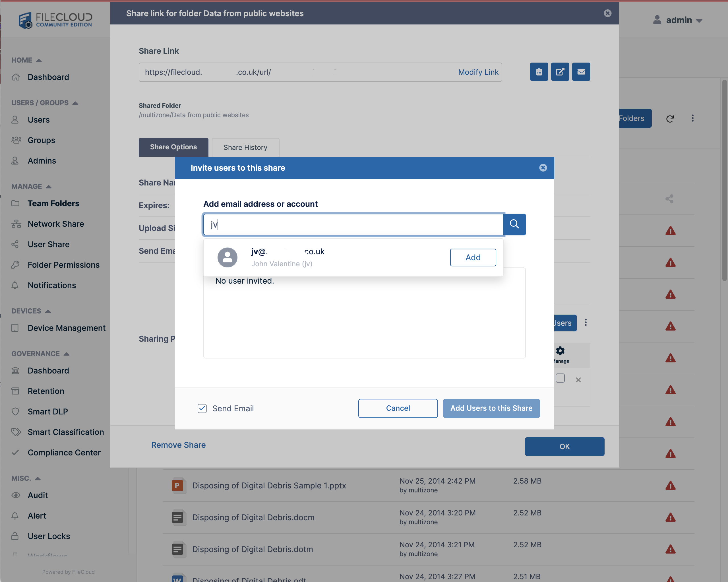The height and width of the screenshot is (582, 728).
Task: Select the Share Options tab
Action: 173,147
